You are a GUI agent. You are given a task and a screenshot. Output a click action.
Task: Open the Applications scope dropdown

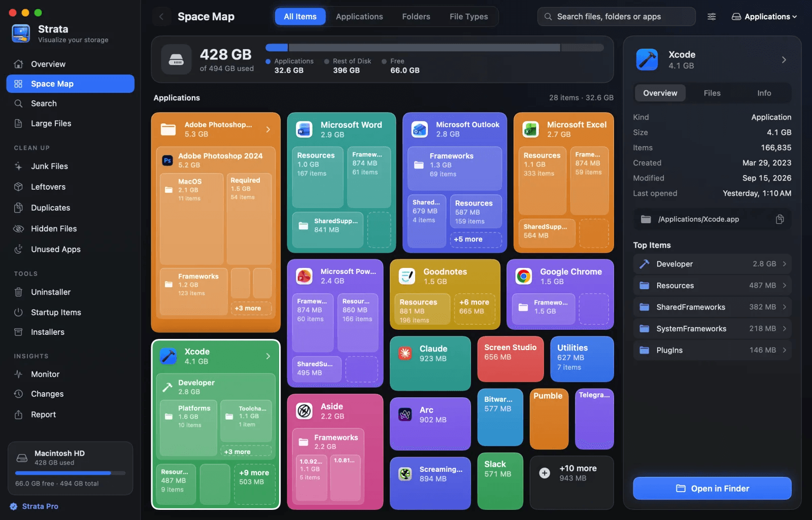point(764,17)
